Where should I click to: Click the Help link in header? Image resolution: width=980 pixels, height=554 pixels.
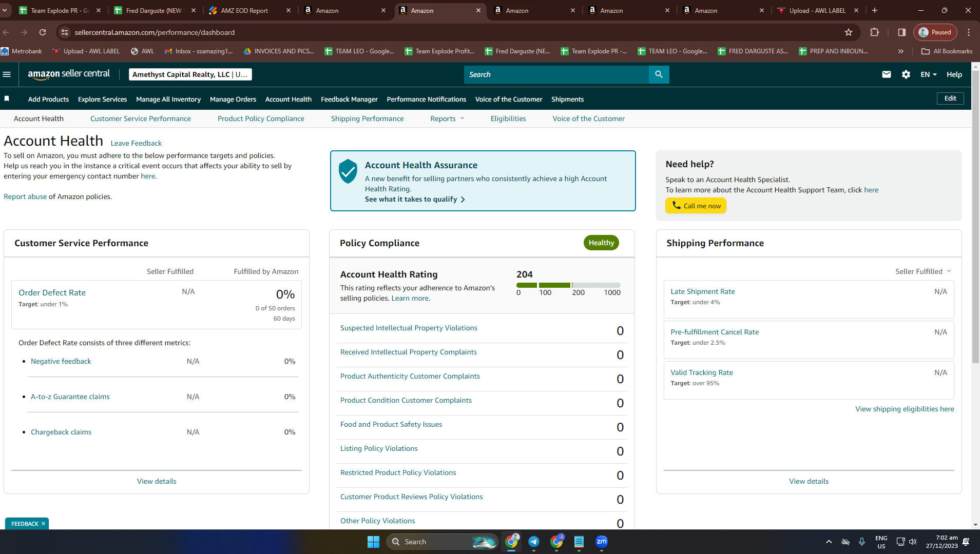[x=954, y=74]
